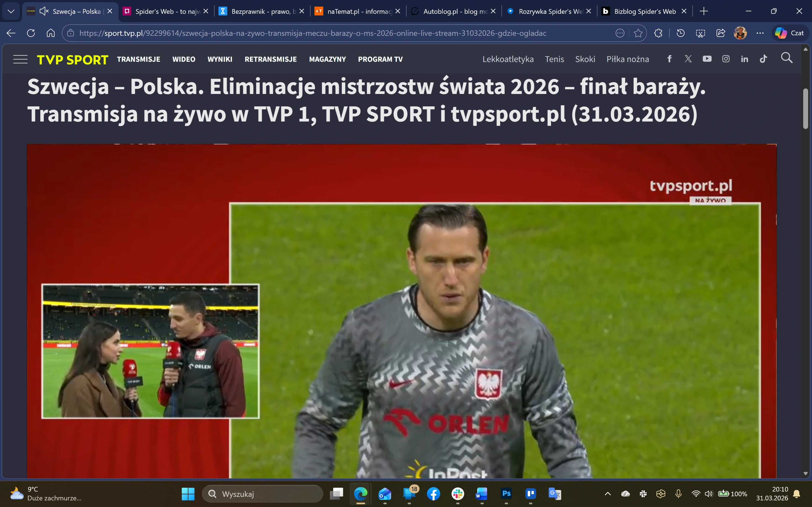Click the browser home icon
Image resolution: width=812 pixels, height=507 pixels.
tap(51, 33)
